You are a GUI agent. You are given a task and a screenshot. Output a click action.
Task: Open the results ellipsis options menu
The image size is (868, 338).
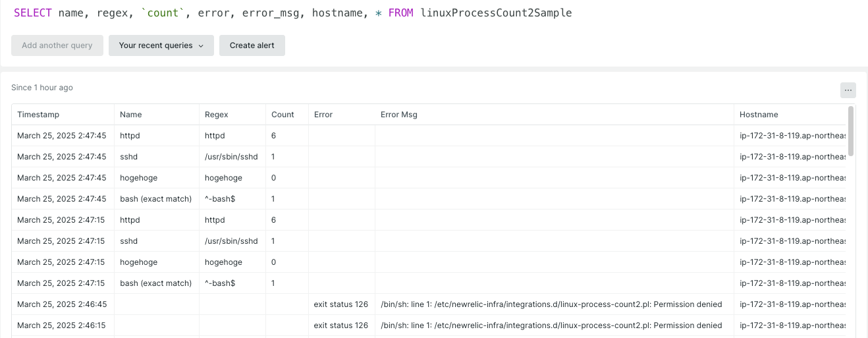(x=848, y=90)
